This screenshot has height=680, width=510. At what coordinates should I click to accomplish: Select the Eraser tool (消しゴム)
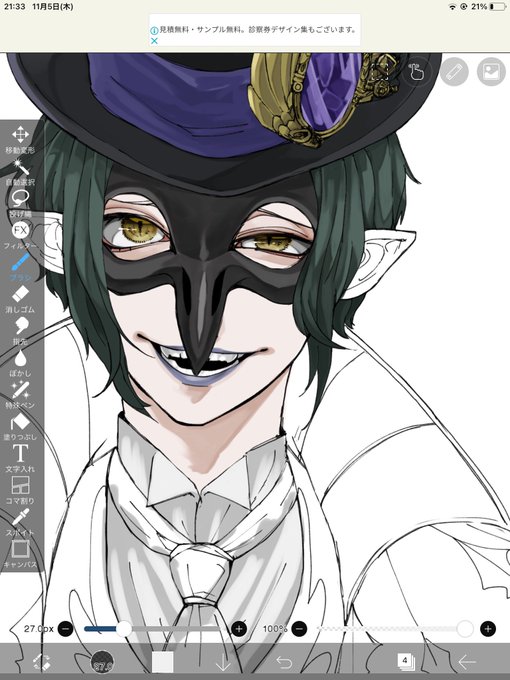click(x=20, y=299)
